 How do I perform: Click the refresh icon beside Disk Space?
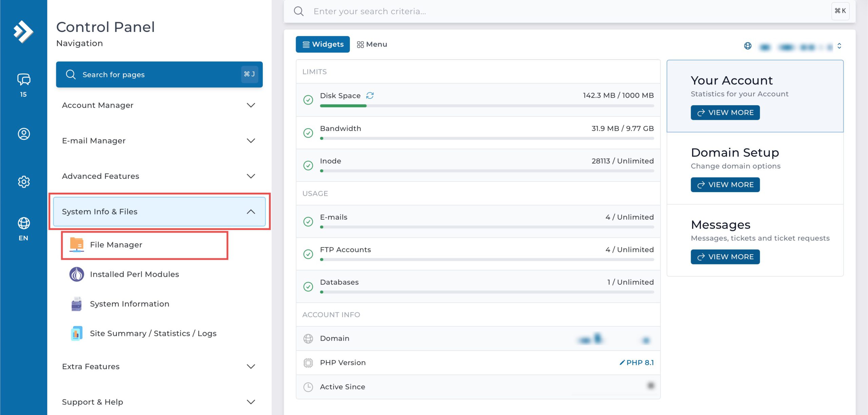click(370, 95)
